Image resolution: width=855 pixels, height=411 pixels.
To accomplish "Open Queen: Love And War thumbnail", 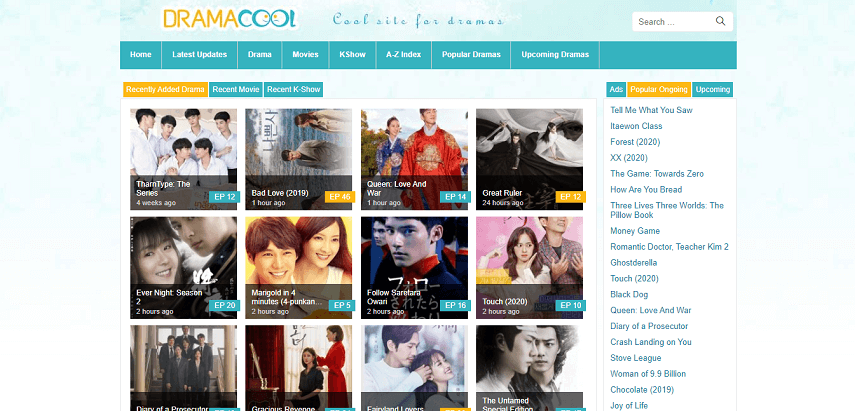I will [414, 159].
